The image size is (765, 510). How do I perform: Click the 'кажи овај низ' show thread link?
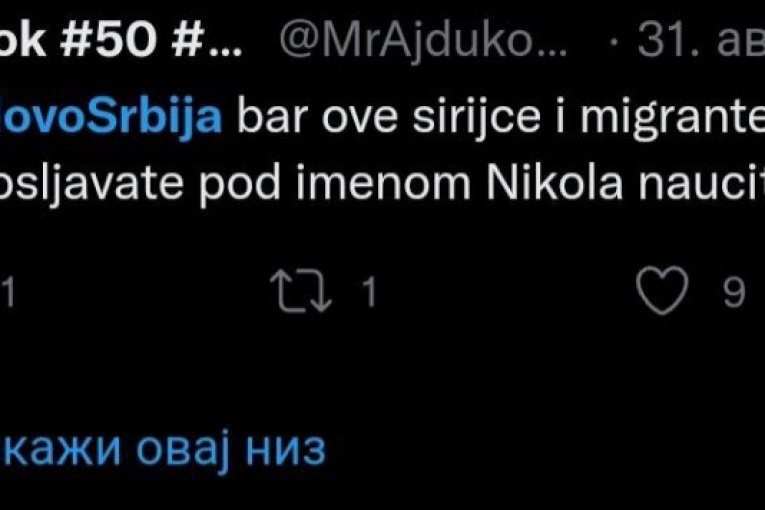[163, 449]
